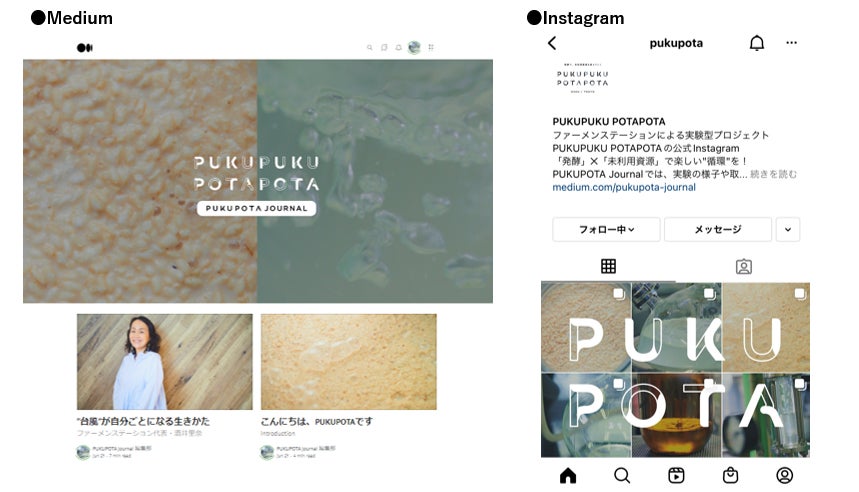The height and width of the screenshot is (492, 859).
Task: Expand suggested accounts chevron button
Action: pyautogui.click(x=788, y=230)
